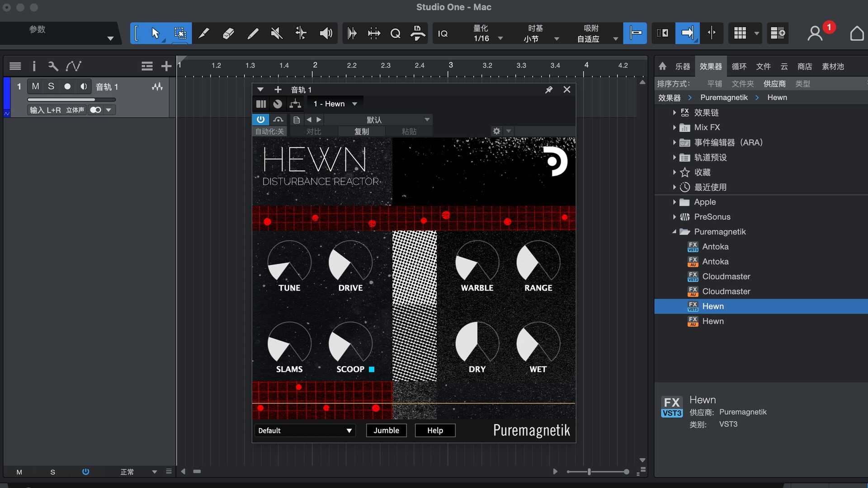Expand the PreSonus vendor folder

coord(674,217)
